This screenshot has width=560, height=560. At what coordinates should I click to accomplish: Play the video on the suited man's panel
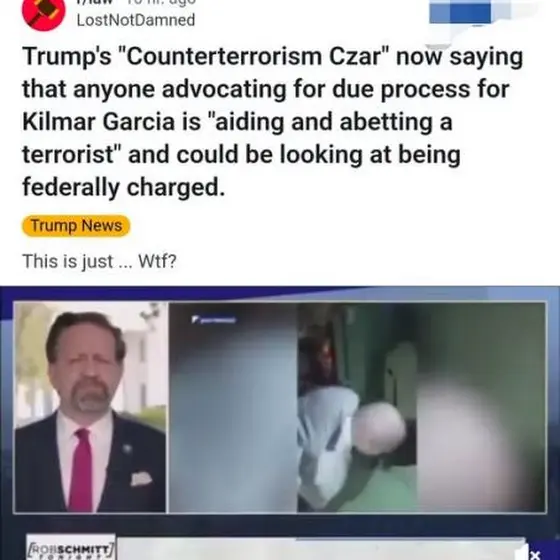(x=90, y=407)
